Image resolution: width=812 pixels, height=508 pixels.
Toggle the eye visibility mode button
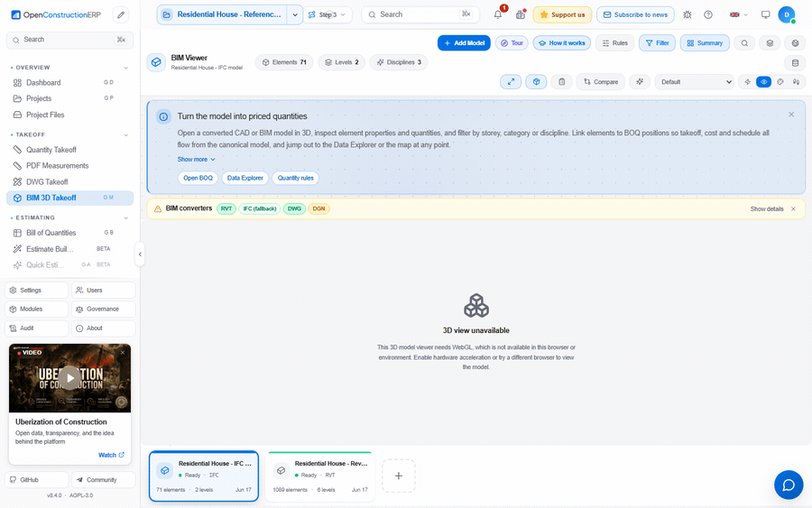764,82
